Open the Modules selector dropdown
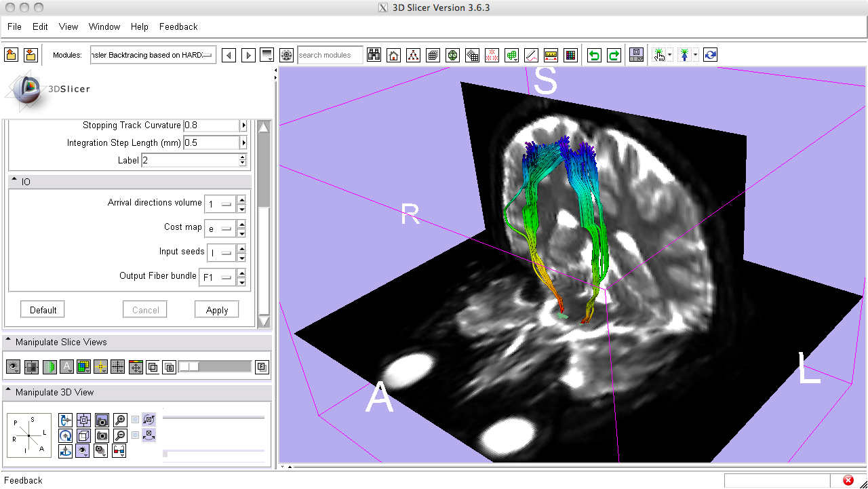 [153, 55]
